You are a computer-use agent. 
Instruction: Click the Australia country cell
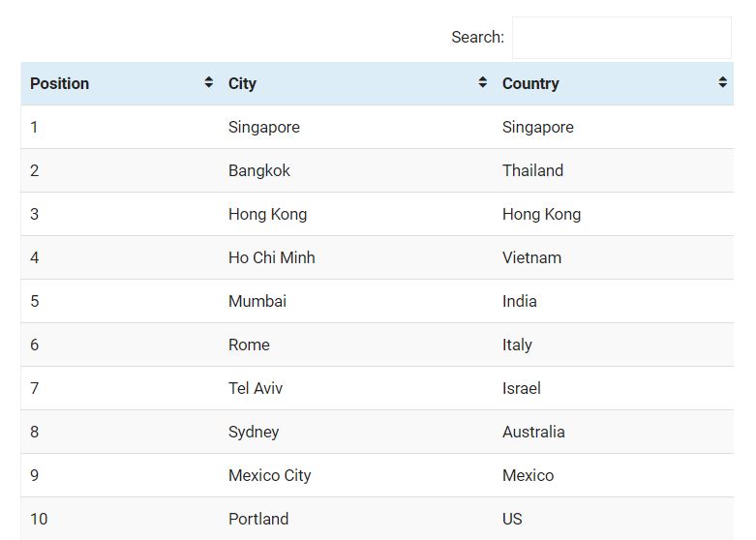(x=533, y=433)
